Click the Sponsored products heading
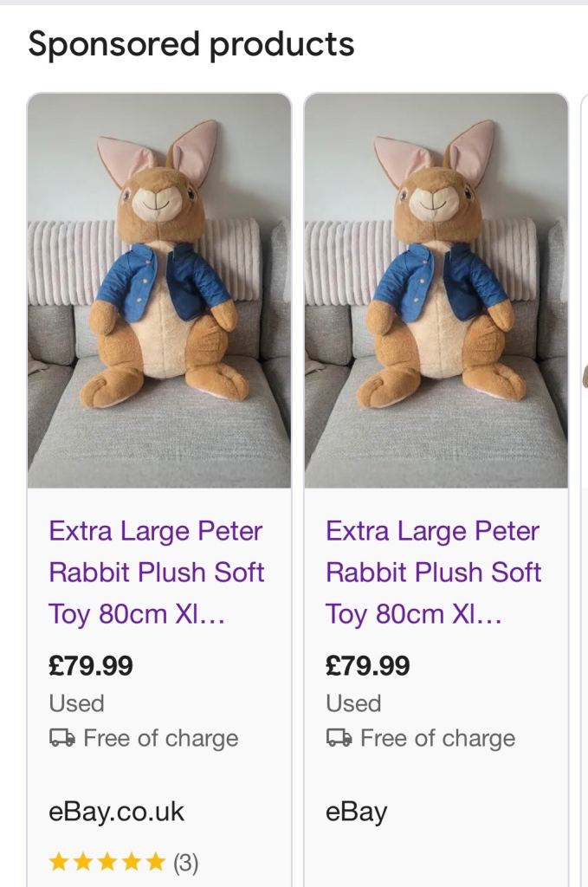This screenshot has height=887, width=588. (x=191, y=44)
